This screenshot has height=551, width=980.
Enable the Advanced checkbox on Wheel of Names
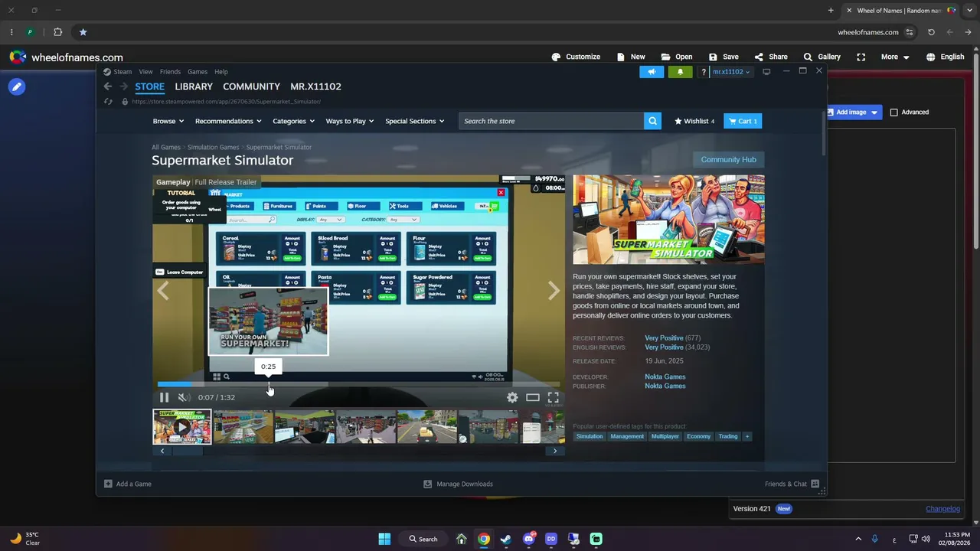(893, 112)
